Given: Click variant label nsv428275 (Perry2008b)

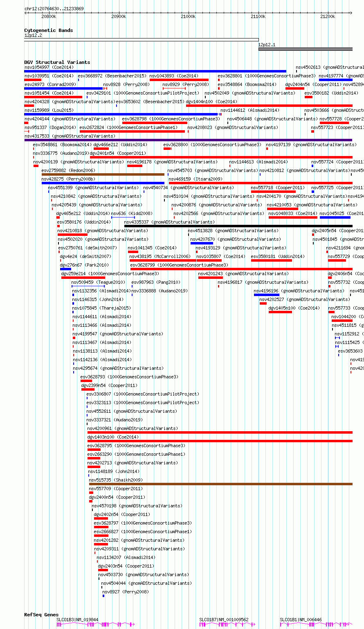Looking at the screenshot, I should point(68,179).
